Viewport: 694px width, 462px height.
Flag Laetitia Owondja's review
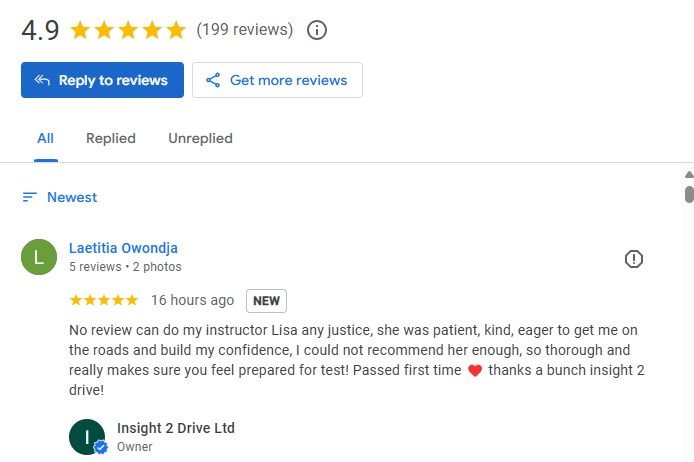click(x=633, y=259)
